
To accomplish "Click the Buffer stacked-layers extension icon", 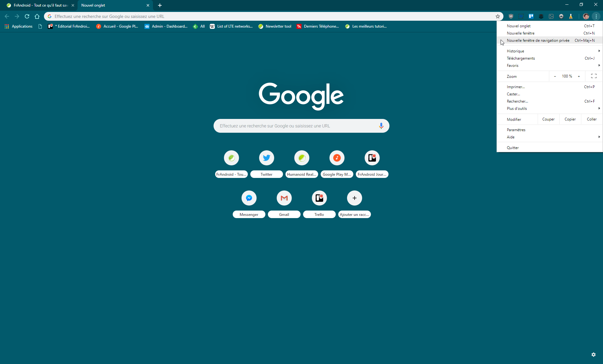I will (541, 16).
